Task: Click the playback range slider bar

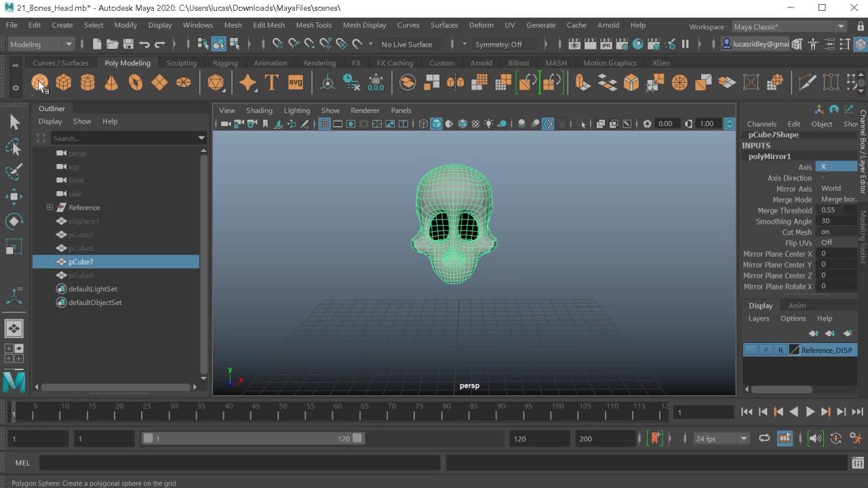Action: 251,439
